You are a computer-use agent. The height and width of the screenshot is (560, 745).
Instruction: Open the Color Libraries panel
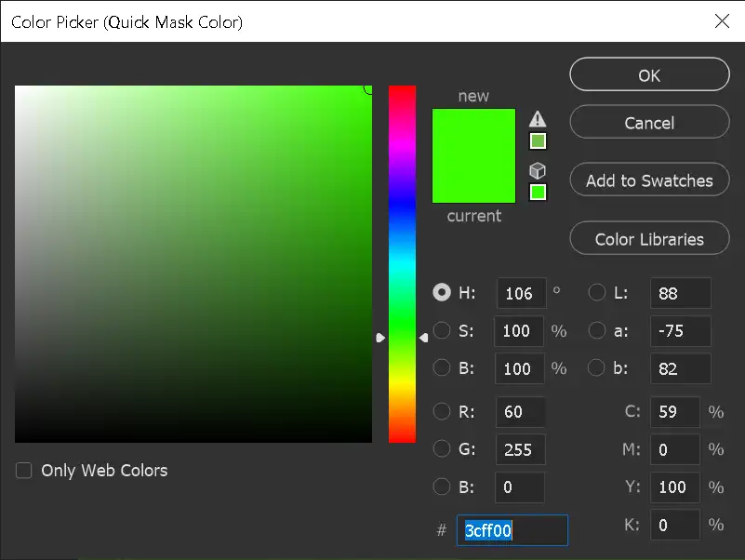click(648, 238)
